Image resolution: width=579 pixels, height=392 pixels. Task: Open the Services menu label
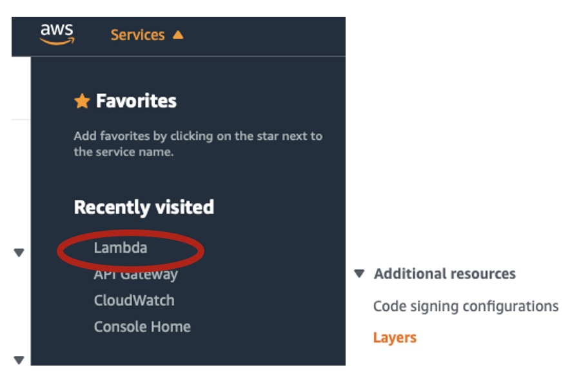click(x=137, y=35)
